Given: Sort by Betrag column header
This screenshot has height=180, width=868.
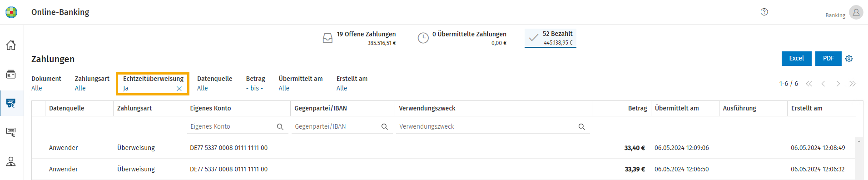Looking at the screenshot, I should point(621,109).
